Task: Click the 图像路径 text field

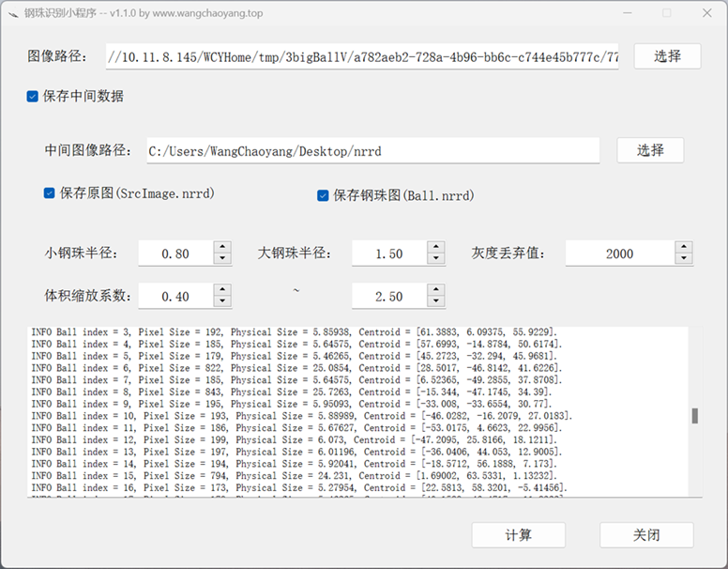Action: tap(362, 57)
